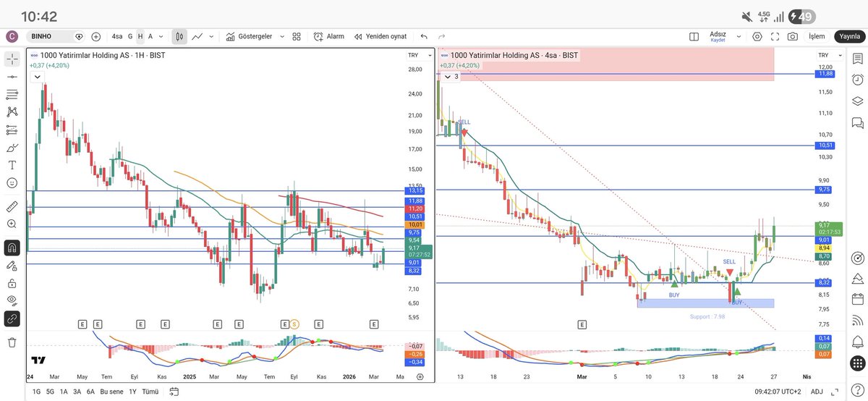
Task: Click the TradingView logo on left chart
Action: 39,360
